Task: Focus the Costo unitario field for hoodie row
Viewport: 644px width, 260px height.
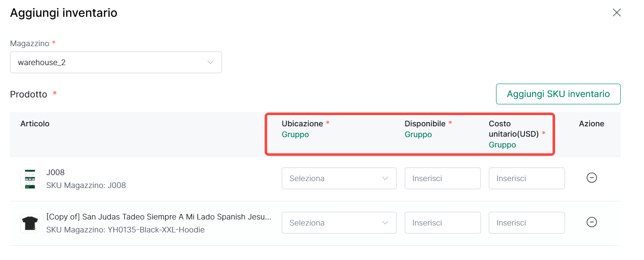Action: point(526,222)
